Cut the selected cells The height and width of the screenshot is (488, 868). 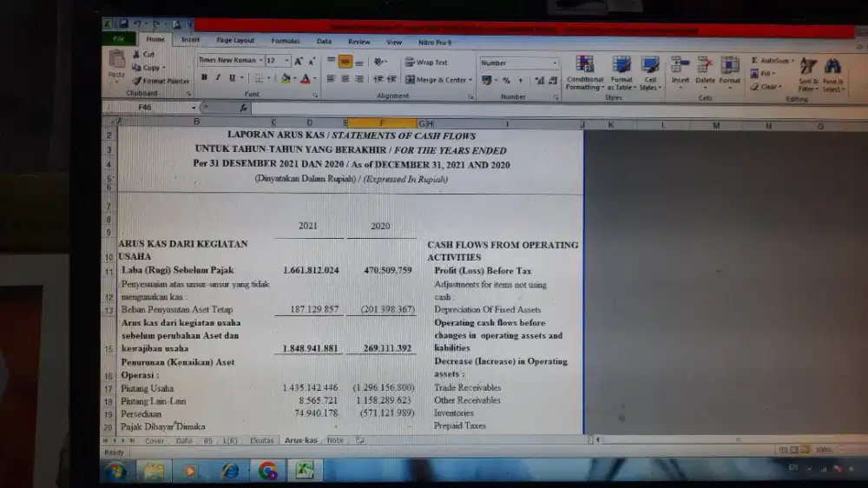click(x=144, y=55)
